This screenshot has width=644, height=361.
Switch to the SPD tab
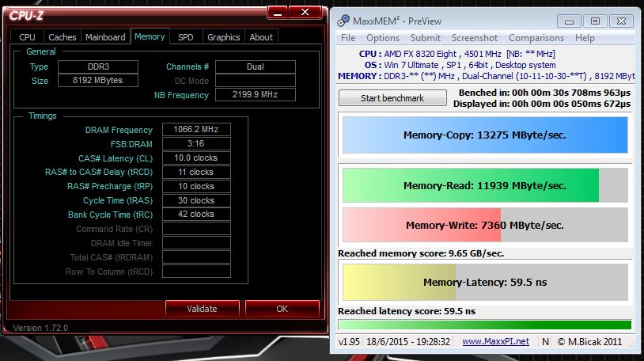186,37
